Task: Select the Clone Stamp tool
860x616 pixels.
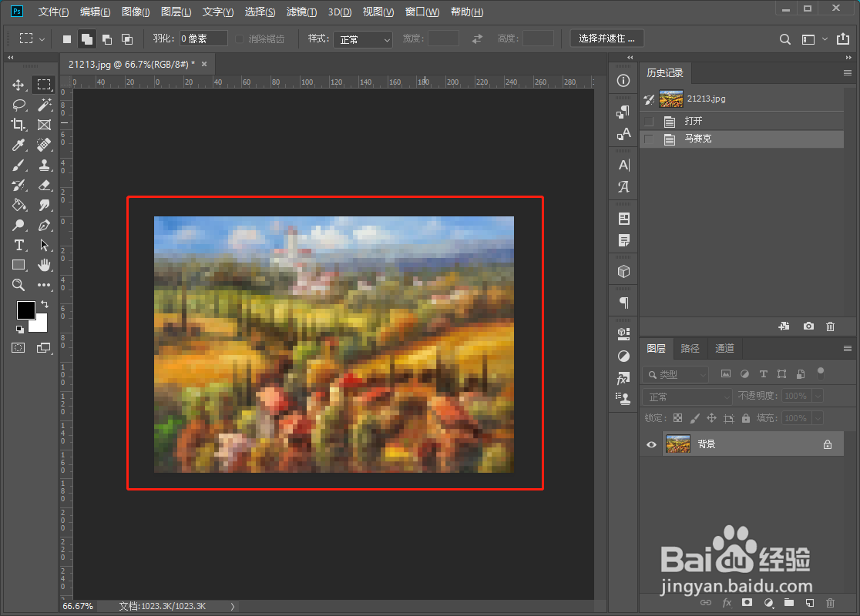Action: [x=44, y=165]
